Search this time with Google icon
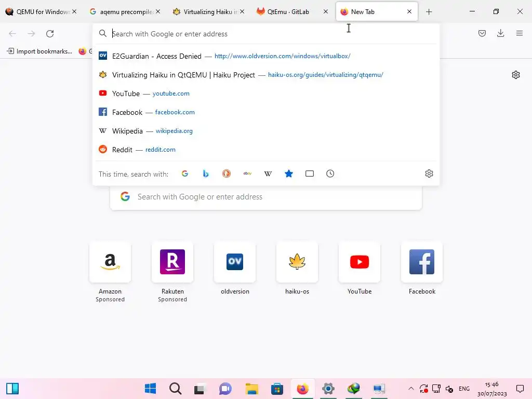532x399 pixels. [185, 174]
